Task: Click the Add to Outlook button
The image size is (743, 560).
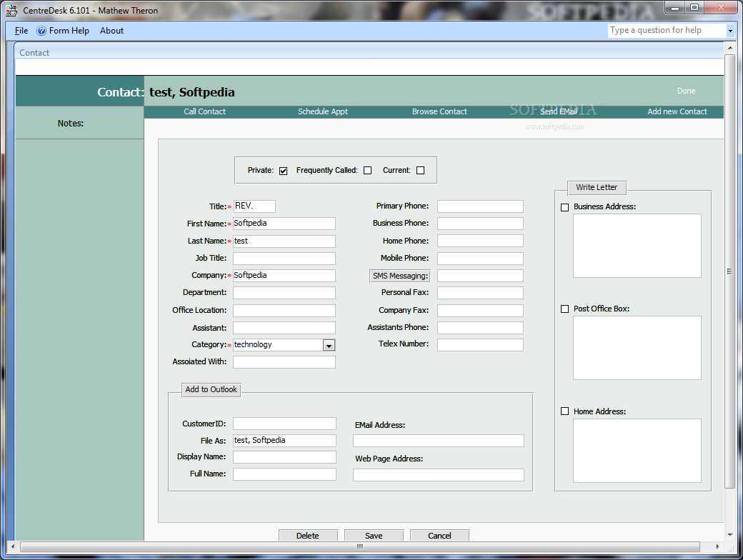Action: coord(211,390)
